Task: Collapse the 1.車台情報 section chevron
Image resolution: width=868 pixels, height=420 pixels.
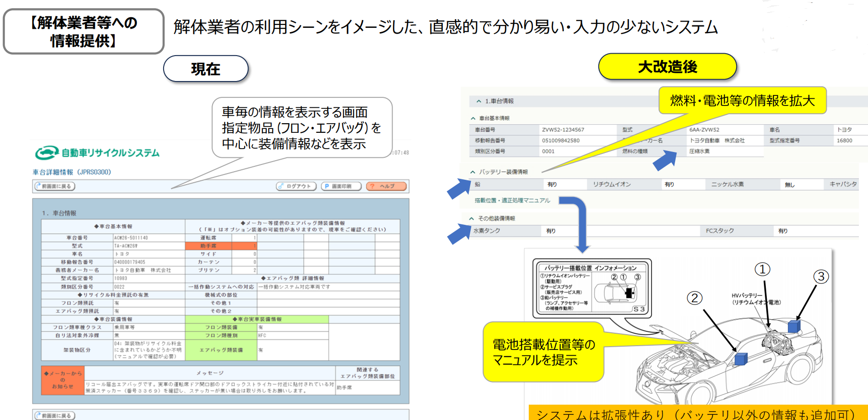Action: point(478,101)
